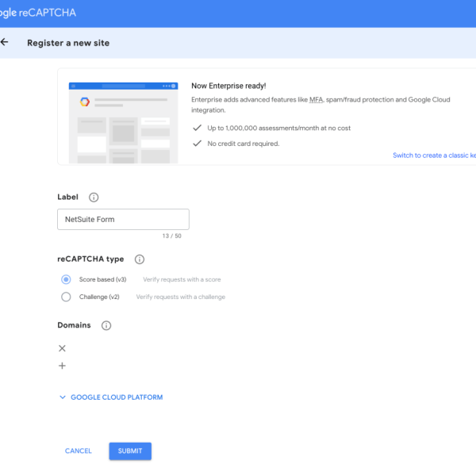Click the Google reCAPTCHA header logo
Image resolution: width=476 pixels, height=476 pixels.
[37, 13]
